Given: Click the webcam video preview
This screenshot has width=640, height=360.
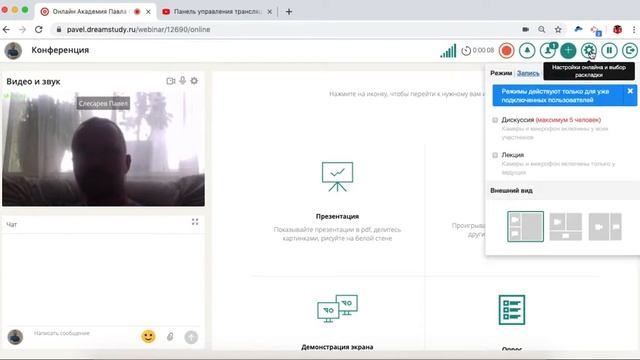Looking at the screenshot, I should (103, 149).
